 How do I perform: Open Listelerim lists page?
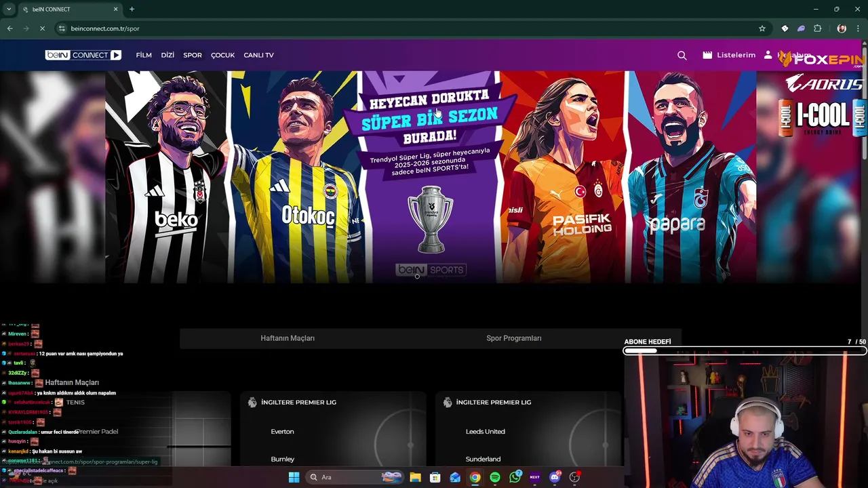(729, 55)
